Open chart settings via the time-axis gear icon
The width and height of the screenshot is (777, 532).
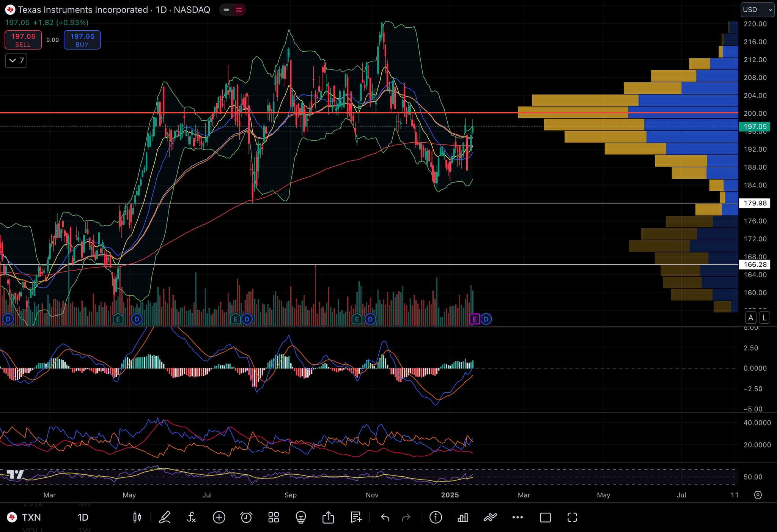point(758,495)
